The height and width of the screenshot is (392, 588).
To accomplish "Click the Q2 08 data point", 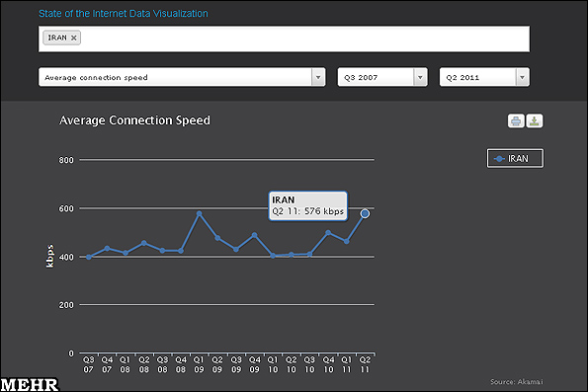I will [x=144, y=243].
